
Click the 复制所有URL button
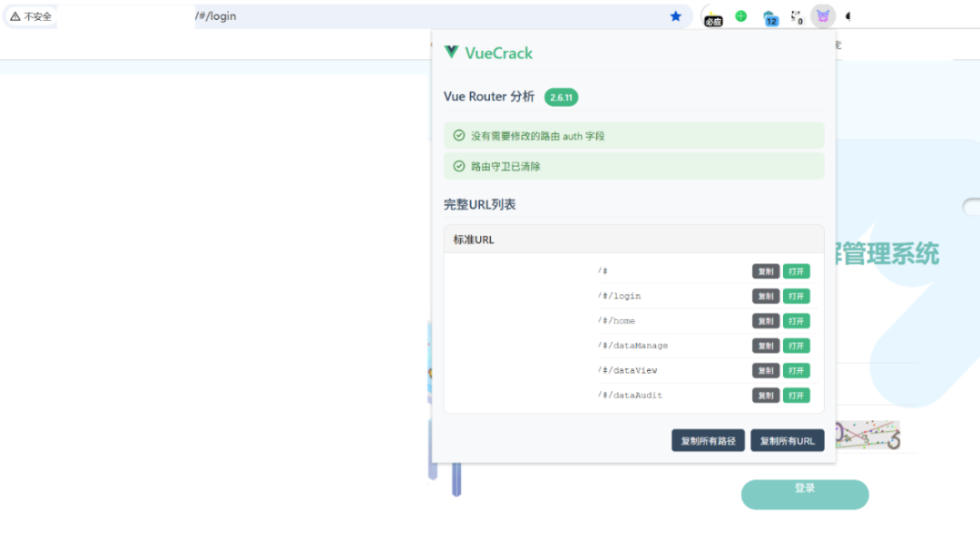click(x=788, y=440)
